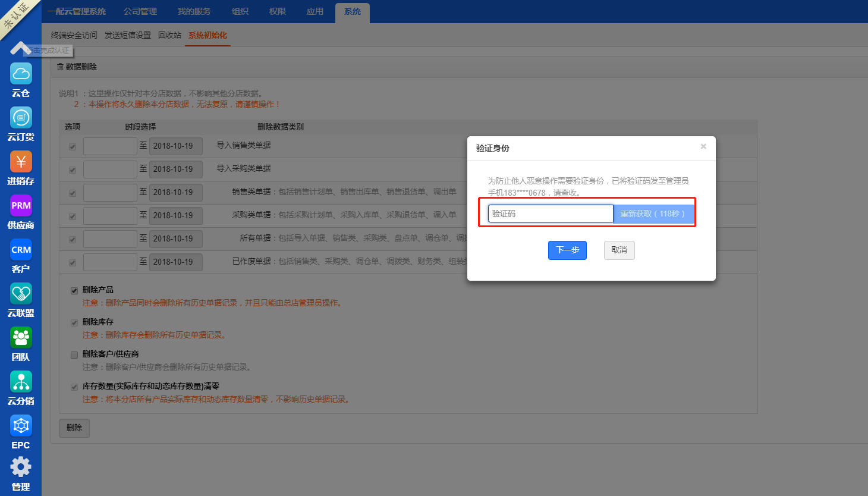Switch to 回收站 sub-tab

(x=169, y=35)
